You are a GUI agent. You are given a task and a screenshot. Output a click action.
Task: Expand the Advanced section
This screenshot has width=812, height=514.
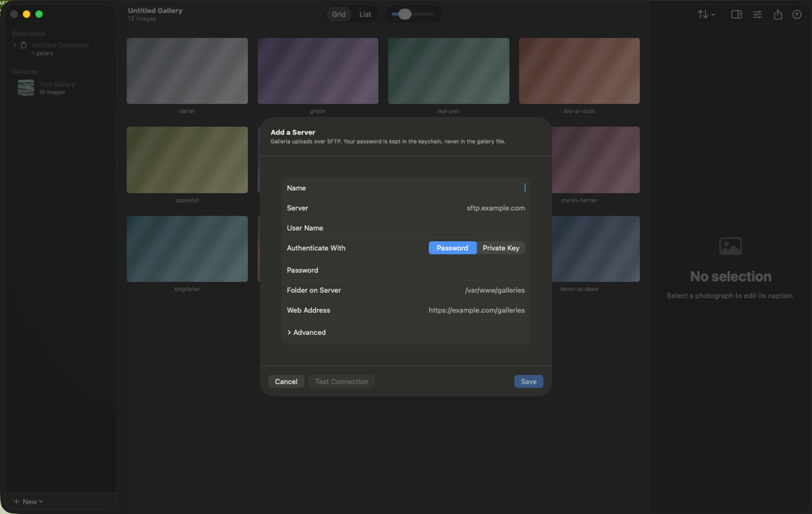click(x=307, y=333)
